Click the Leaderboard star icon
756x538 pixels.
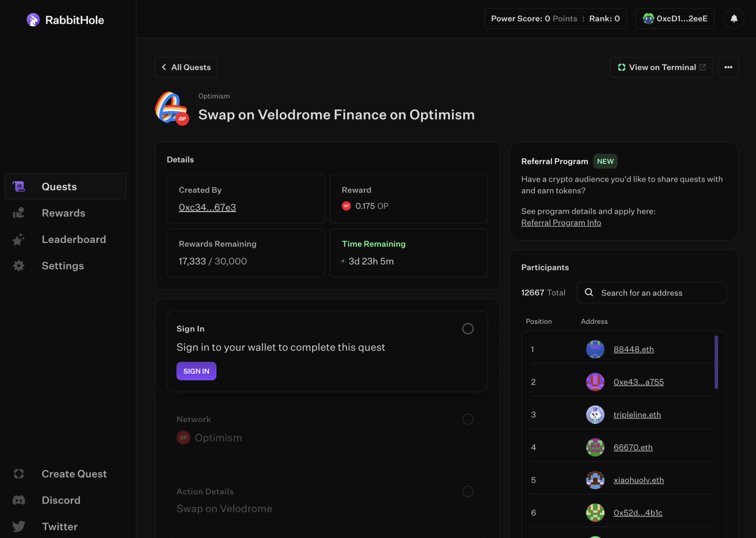tap(19, 240)
